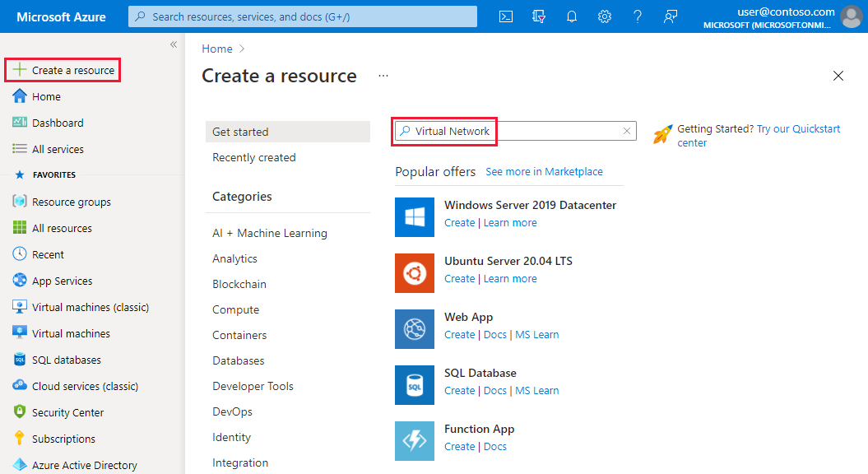Screen dimensions: 868x474
Task: Click See more in Marketplace link
Action: [544, 172]
